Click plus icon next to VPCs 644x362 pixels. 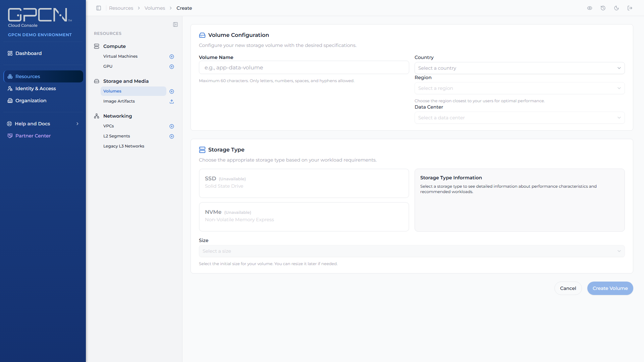tap(172, 126)
